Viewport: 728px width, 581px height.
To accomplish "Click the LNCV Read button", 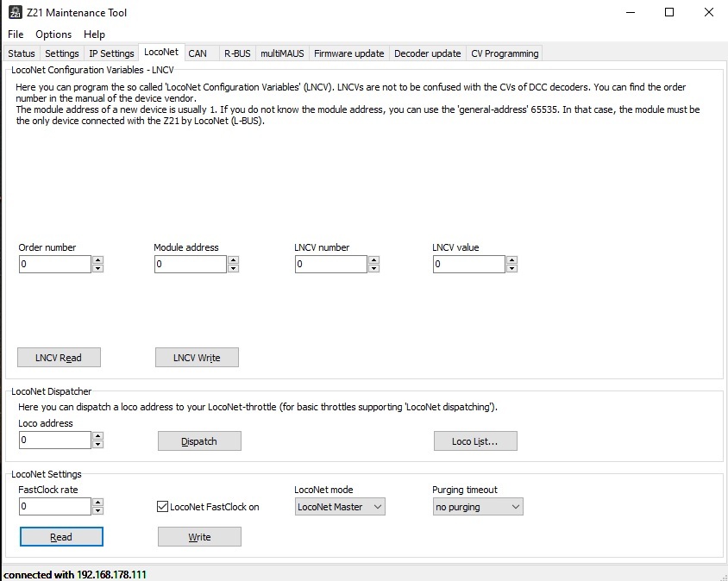I will point(59,358).
